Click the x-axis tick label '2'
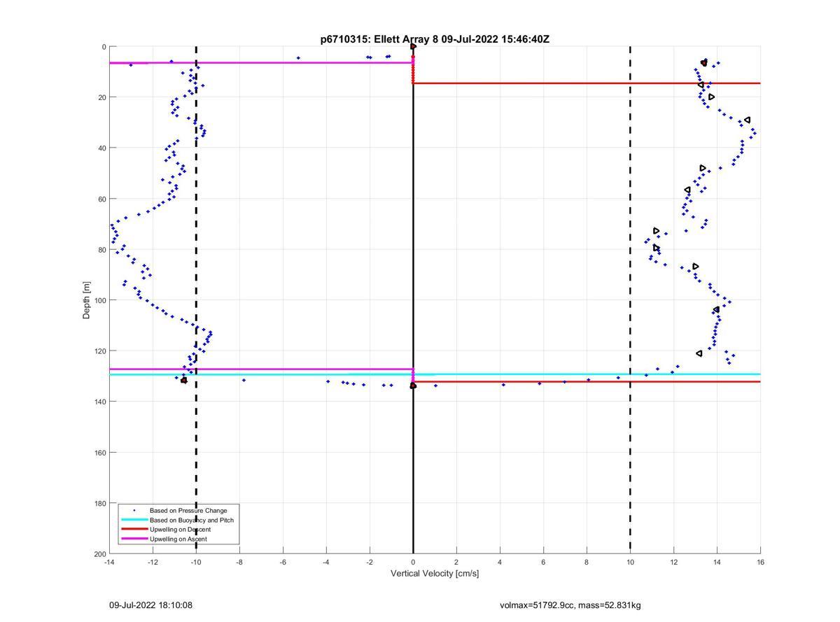Image resolution: width=840 pixels, height=622 pixels. (x=456, y=562)
